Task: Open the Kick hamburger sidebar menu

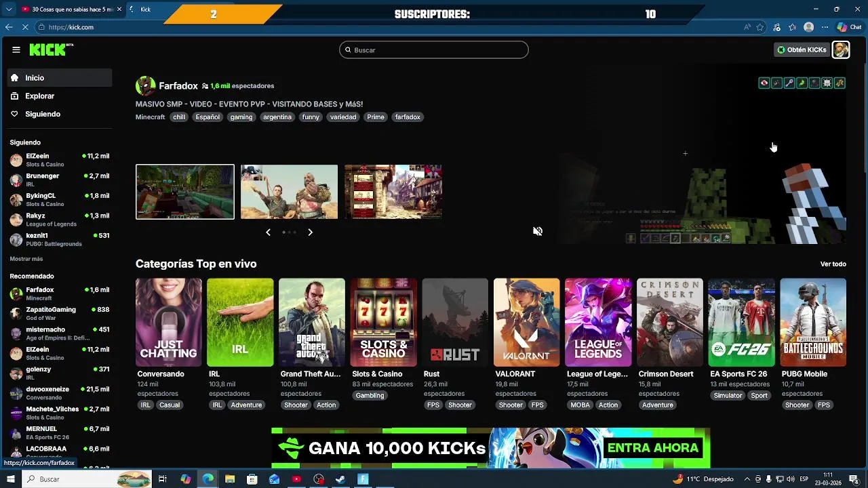Action: 16,49
